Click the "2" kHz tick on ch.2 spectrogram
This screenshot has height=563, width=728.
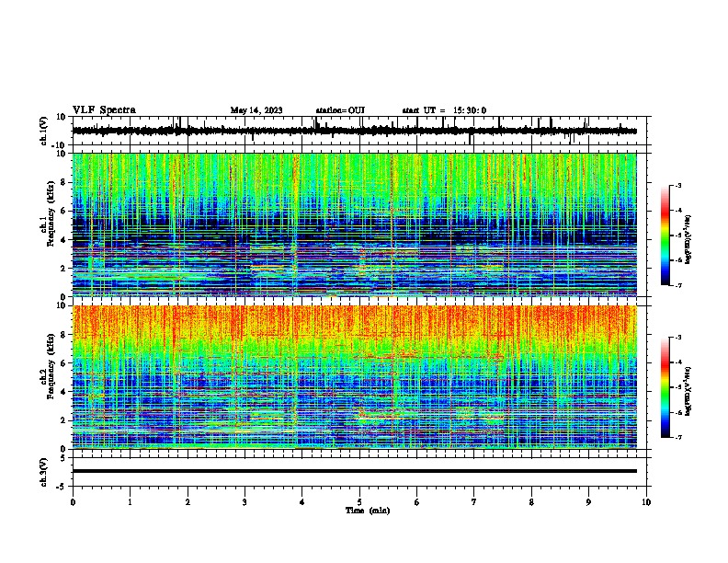[x=63, y=420]
